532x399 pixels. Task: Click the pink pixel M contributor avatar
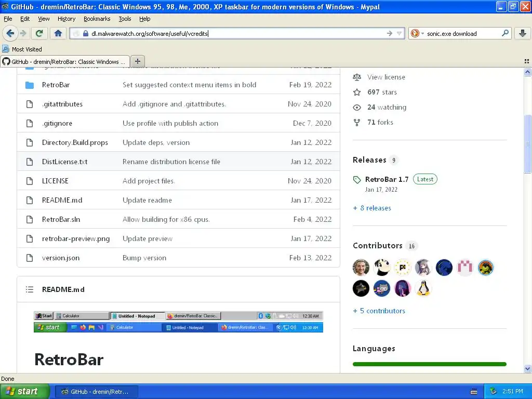pyautogui.click(x=465, y=268)
